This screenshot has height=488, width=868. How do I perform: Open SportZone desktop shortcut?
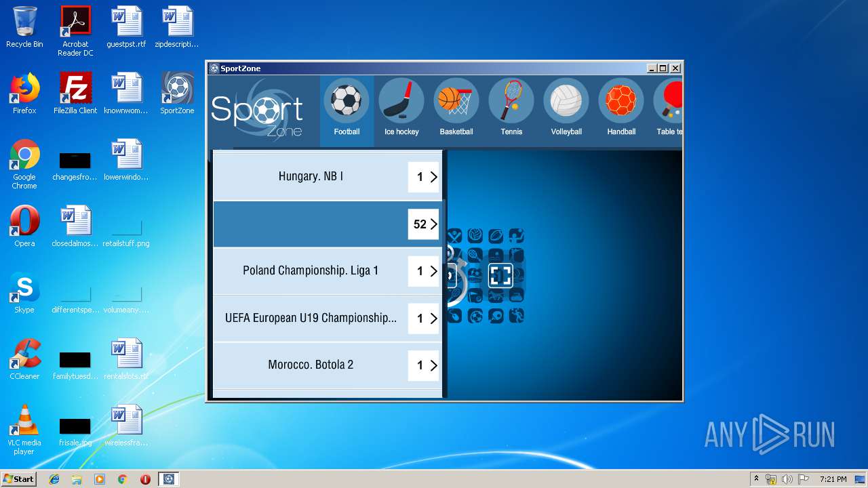pos(177,94)
